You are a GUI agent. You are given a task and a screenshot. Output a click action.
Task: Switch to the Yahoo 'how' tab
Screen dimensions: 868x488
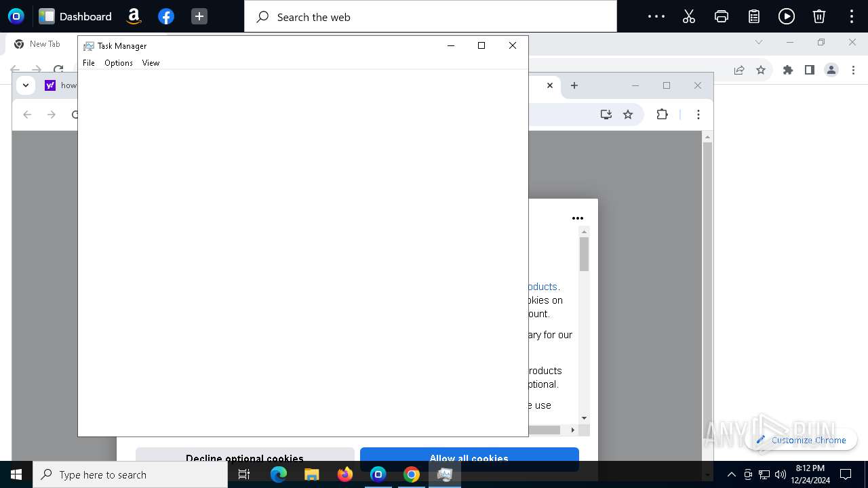coord(60,85)
